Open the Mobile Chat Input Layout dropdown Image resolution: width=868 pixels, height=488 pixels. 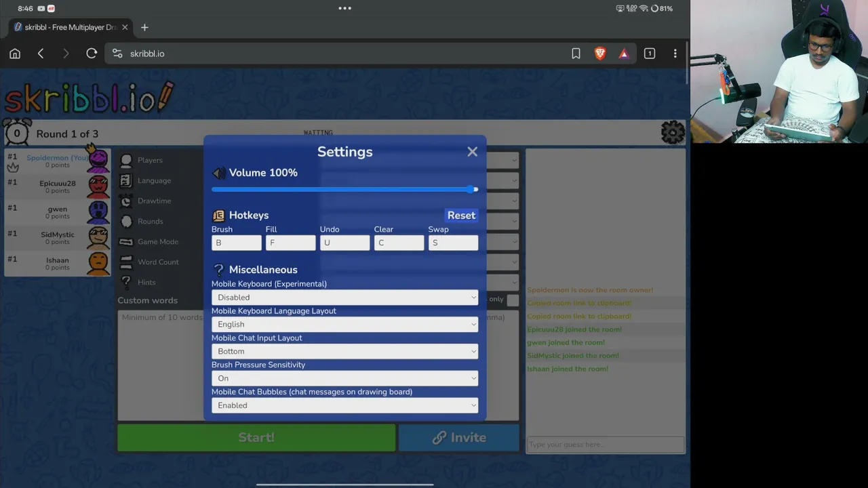pos(344,352)
